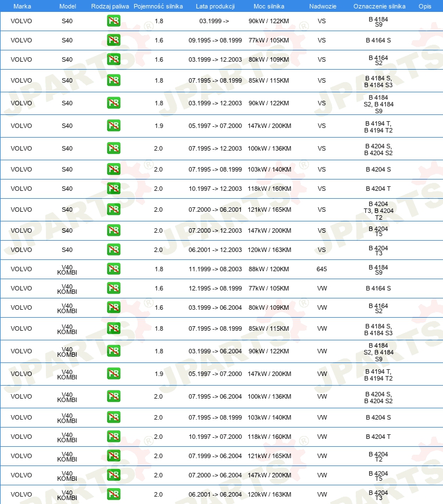Click the 'Oznaczenie silnika' column header
Image resolution: width=443 pixels, height=504 pixels.
[380, 6]
